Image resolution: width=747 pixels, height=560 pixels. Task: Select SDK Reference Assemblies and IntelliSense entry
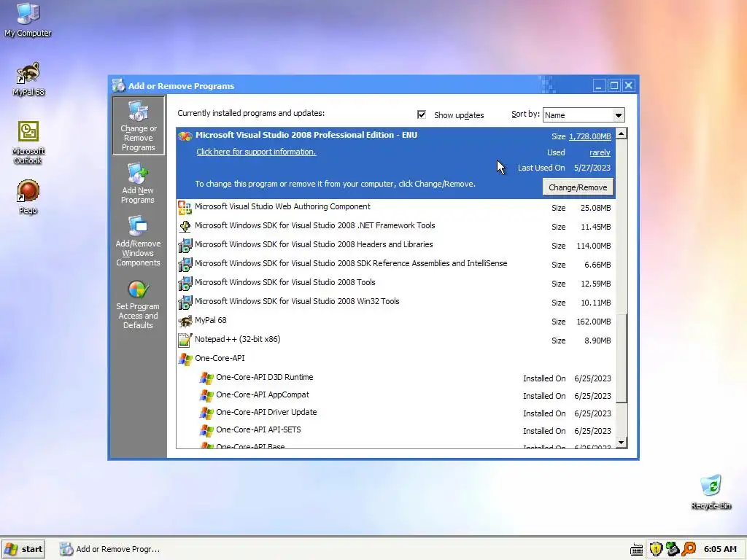395,264
